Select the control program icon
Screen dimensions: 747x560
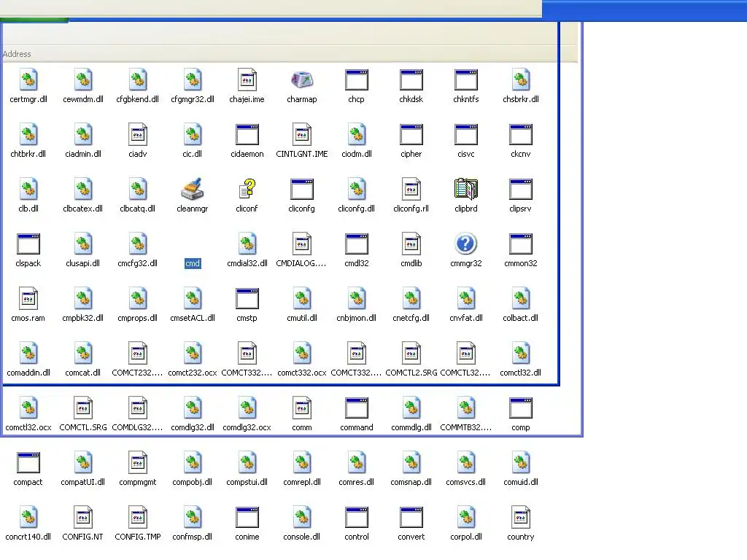[x=356, y=518]
